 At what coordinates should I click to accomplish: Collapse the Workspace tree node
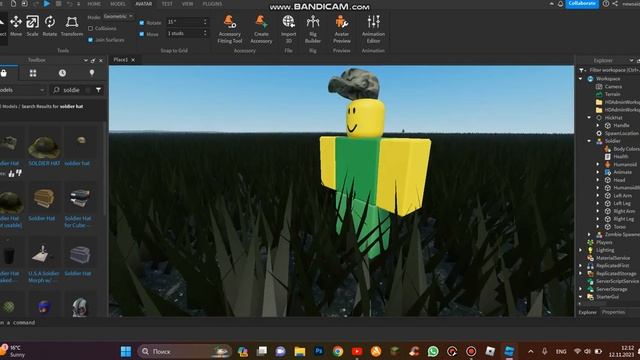pos(581,78)
